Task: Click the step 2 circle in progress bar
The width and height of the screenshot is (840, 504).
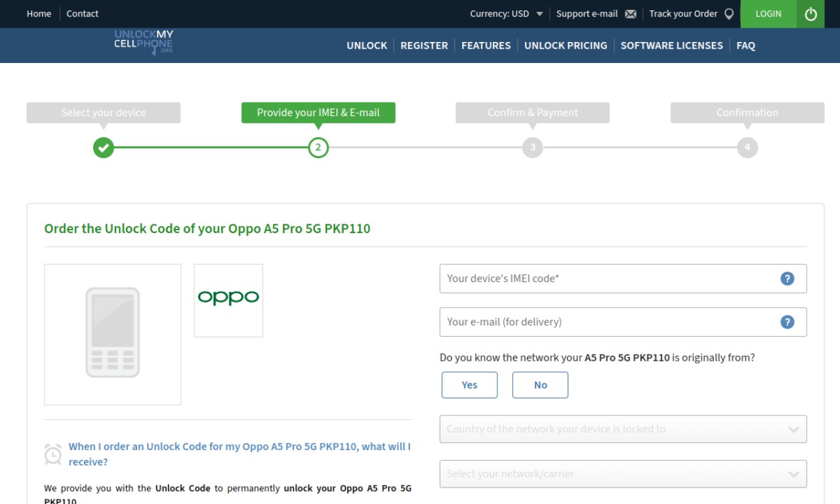Action: 318,148
